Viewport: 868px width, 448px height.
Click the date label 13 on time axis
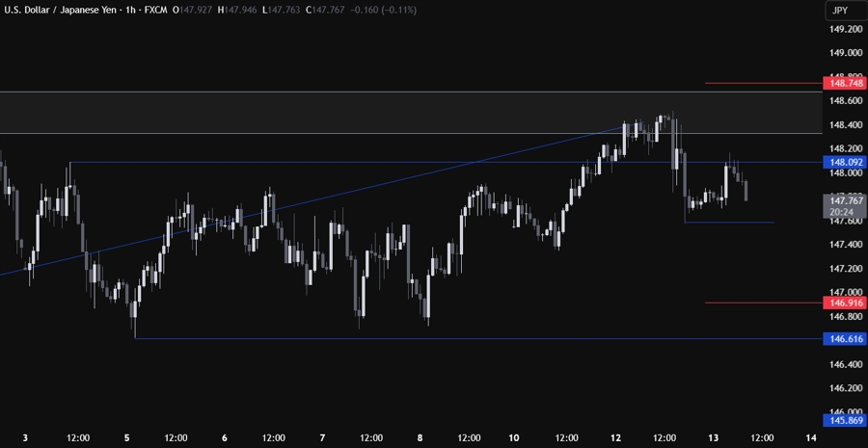click(713, 438)
